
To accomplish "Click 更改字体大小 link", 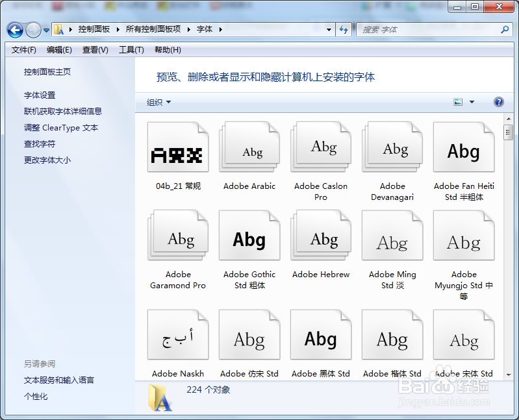I will click(47, 160).
